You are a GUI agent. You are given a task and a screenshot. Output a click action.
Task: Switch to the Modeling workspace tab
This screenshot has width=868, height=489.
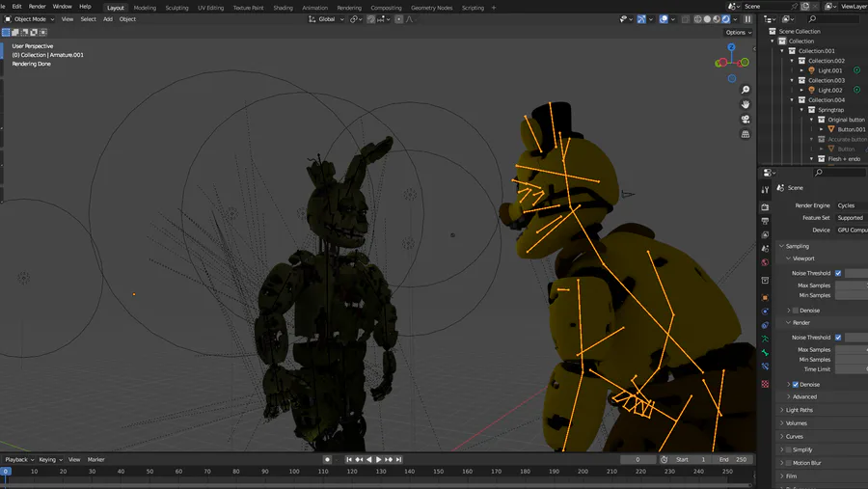145,8
